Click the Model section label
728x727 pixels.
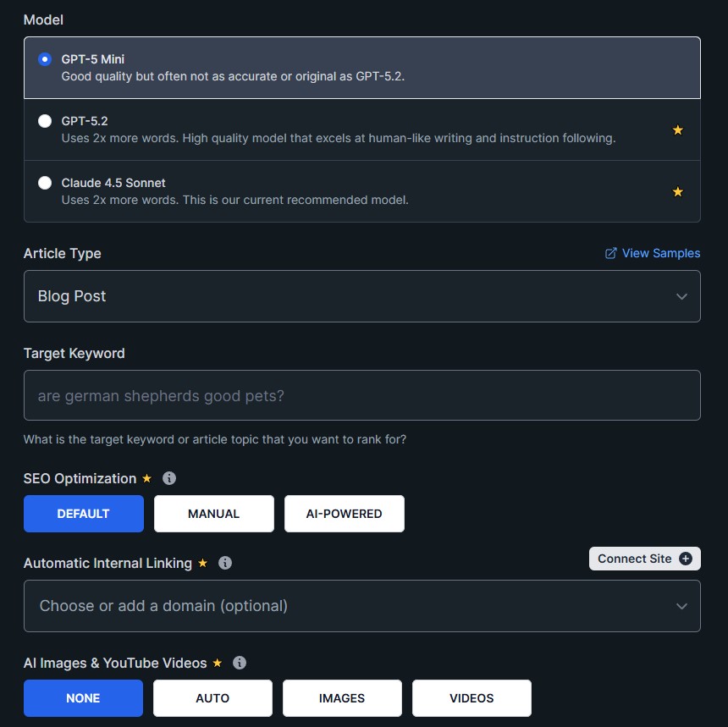tap(43, 20)
